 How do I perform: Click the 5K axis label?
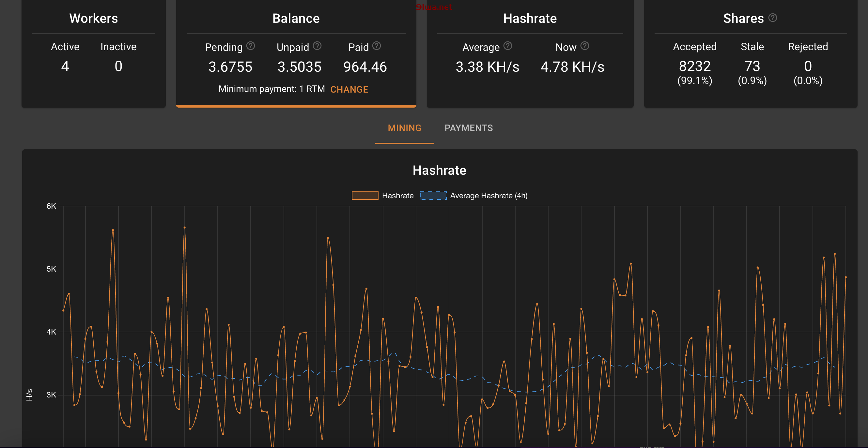click(51, 269)
